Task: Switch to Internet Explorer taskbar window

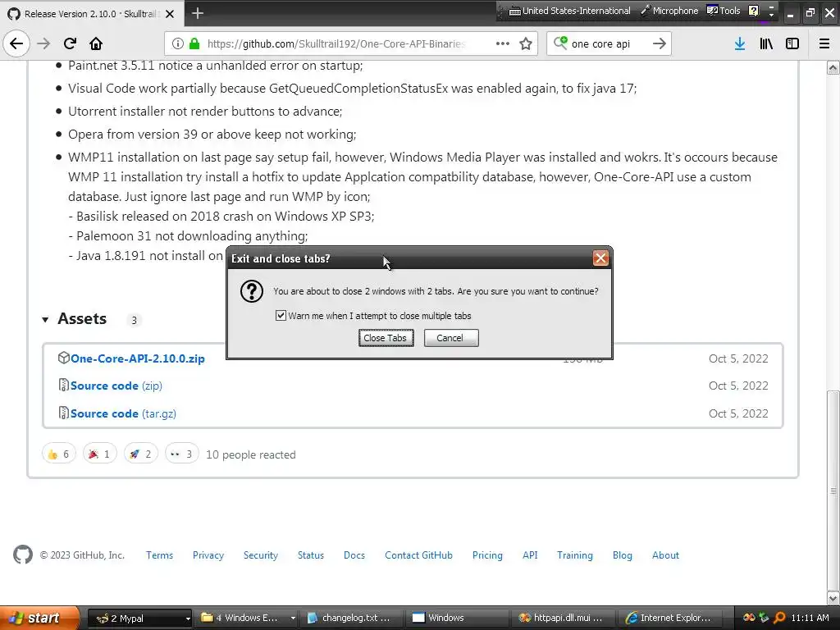Action: point(669,618)
